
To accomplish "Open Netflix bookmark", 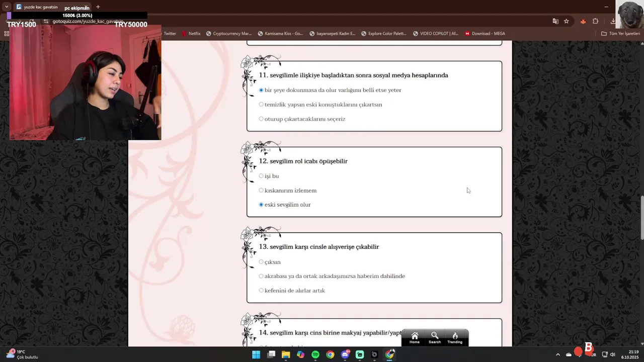I will 191,34.
